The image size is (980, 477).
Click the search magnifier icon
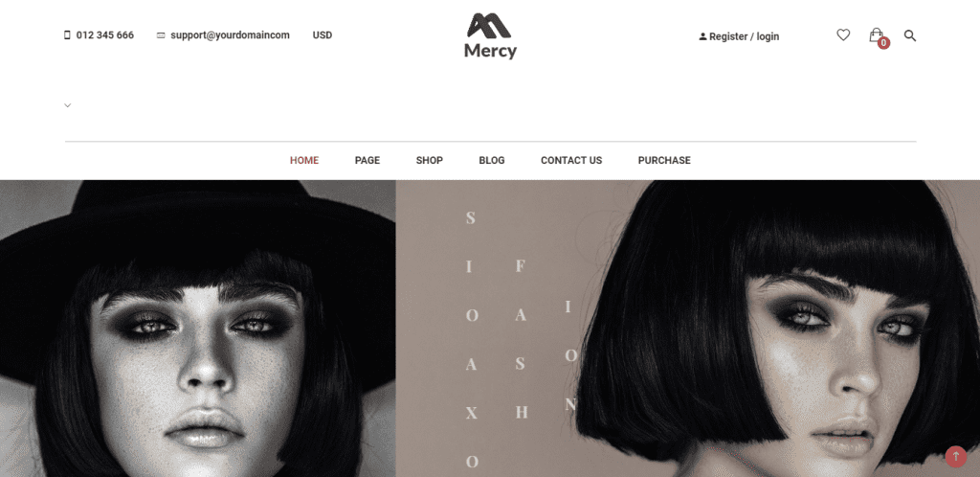pos(910,35)
